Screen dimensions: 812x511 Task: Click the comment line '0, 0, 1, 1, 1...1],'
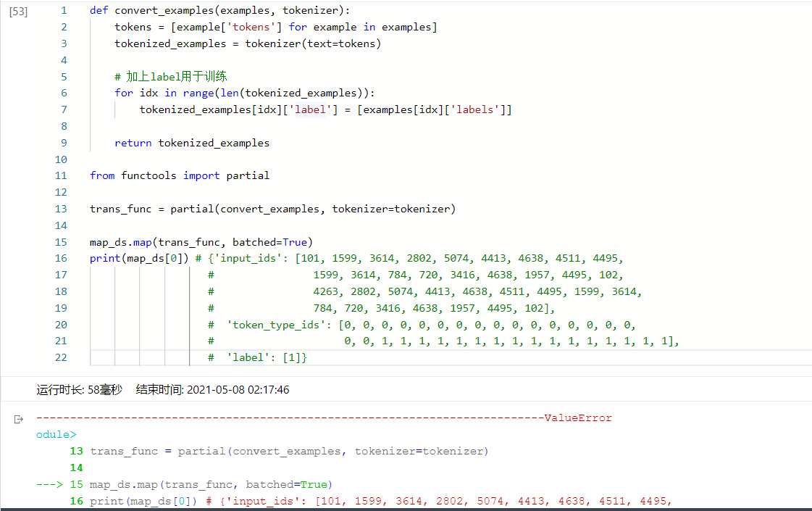pos(443,341)
